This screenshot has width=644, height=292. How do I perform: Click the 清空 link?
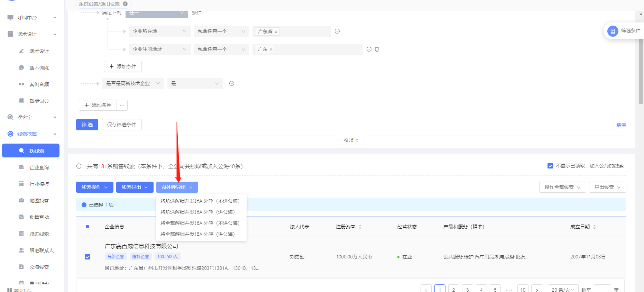(x=621, y=125)
